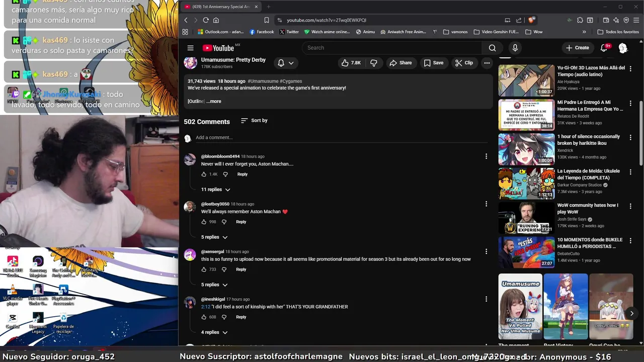Image resolution: width=644 pixels, height=362 pixels.
Task: Dislike the lostboy3050 comment
Action: click(x=224, y=222)
